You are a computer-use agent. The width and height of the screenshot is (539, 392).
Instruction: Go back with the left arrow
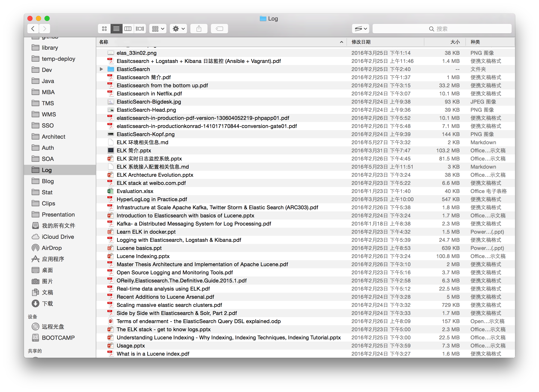tap(33, 29)
